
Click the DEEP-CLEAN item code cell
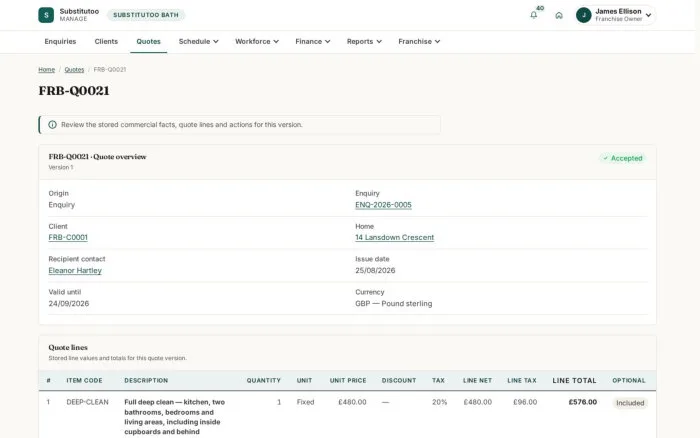tap(88, 402)
